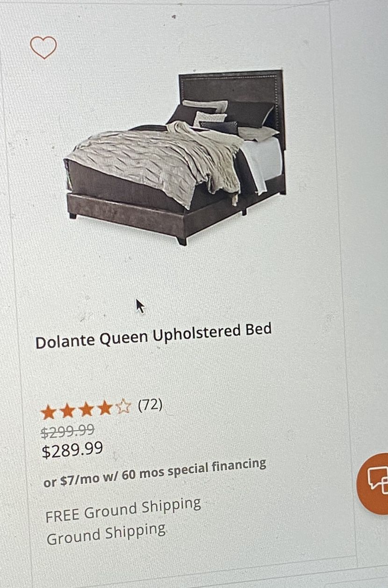Viewport: 388px width, 588px height.
Task: Open the orange live chat bubble
Action: [x=373, y=483]
